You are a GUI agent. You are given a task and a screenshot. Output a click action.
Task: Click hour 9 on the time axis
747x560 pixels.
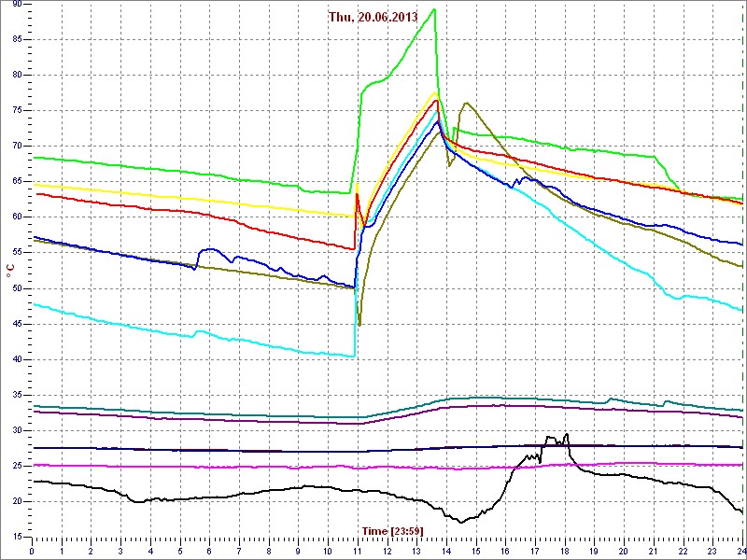click(298, 551)
